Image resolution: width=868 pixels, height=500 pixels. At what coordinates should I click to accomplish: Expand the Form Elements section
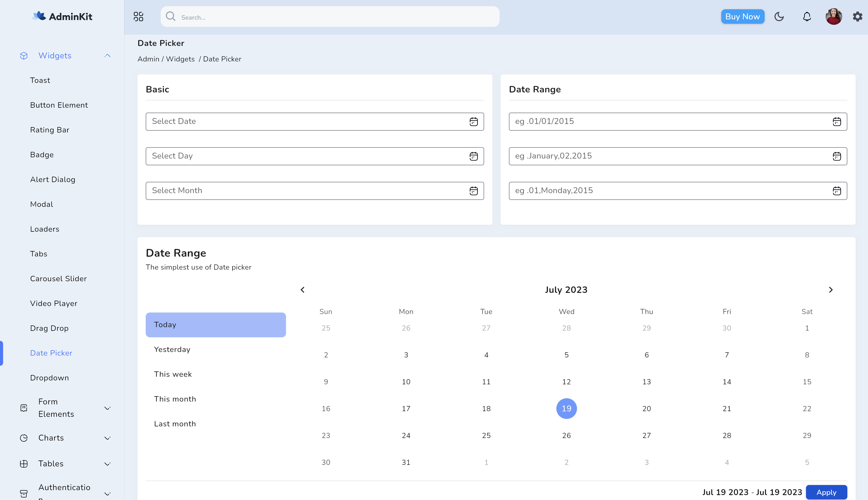tap(107, 408)
